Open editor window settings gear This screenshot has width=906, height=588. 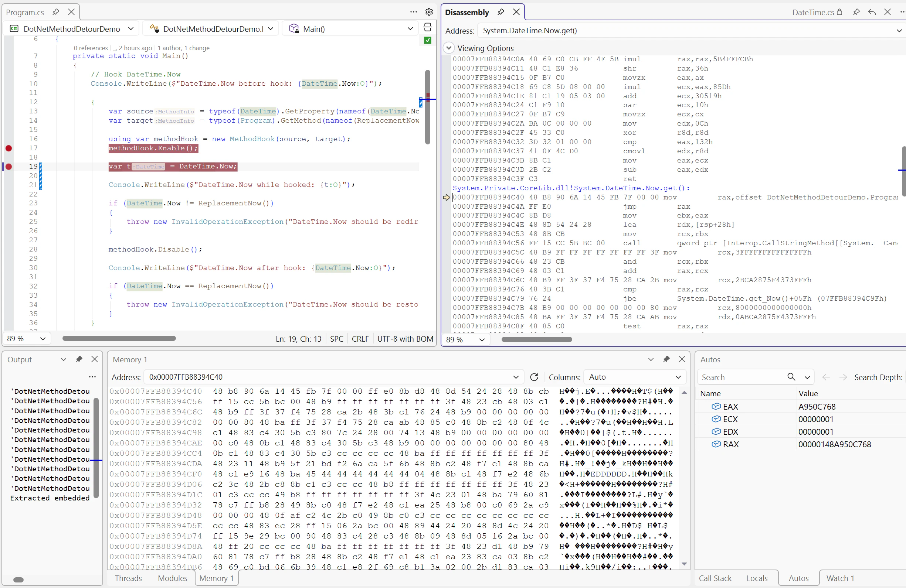(x=429, y=12)
